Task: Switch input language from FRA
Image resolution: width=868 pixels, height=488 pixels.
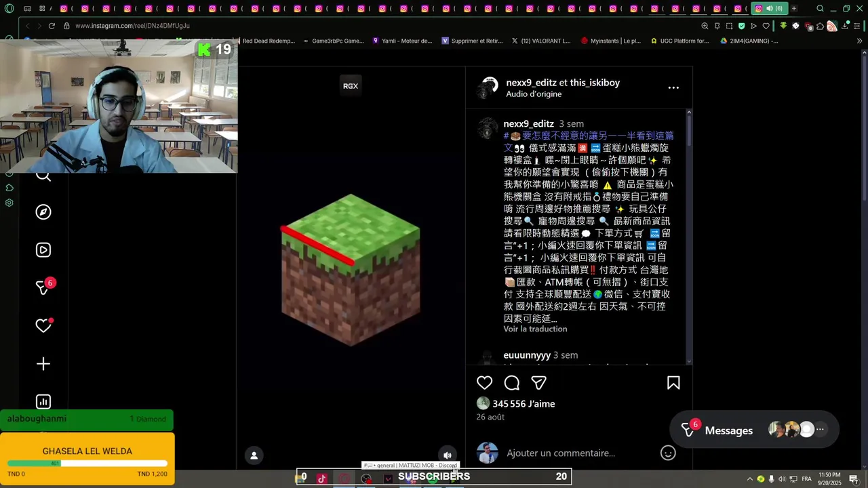Action: tap(806, 479)
